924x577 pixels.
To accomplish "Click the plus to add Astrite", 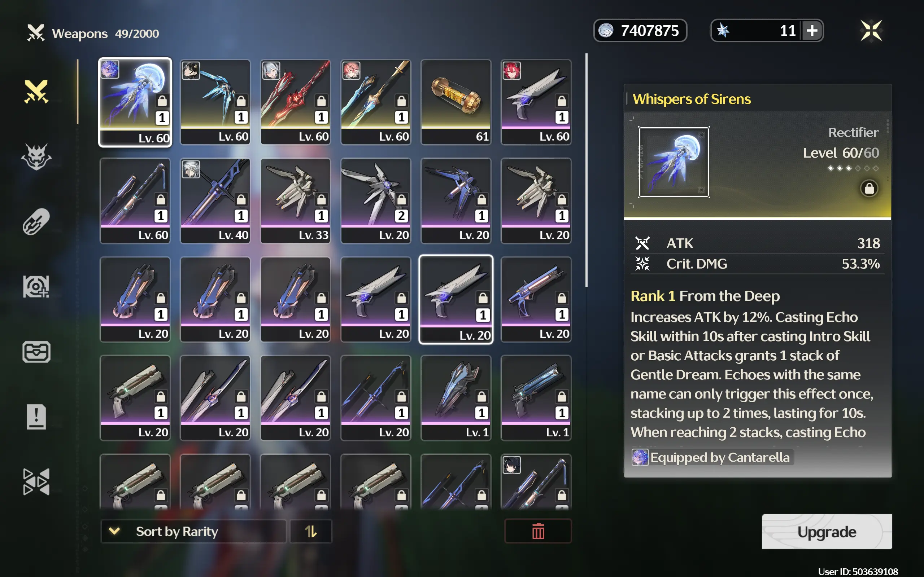I will pyautogui.click(x=812, y=31).
